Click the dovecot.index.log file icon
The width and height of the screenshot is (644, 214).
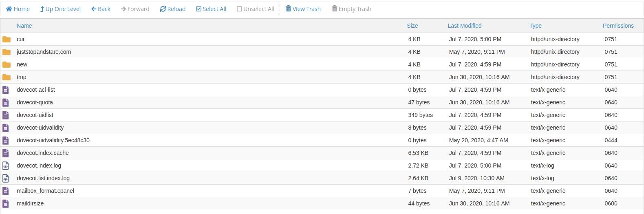click(x=6, y=165)
